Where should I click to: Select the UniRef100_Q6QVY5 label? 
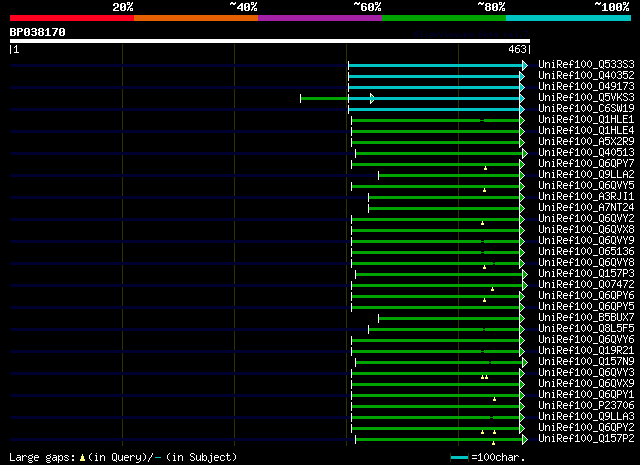[586, 186]
